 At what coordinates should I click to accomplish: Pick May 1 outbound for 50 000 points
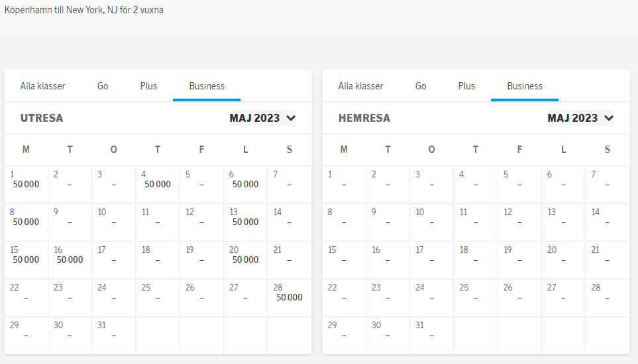26,185
